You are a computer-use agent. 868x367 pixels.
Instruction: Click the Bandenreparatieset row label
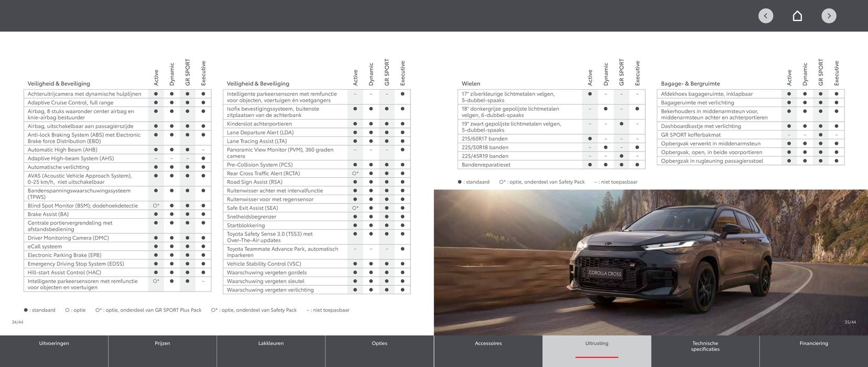pos(485,165)
